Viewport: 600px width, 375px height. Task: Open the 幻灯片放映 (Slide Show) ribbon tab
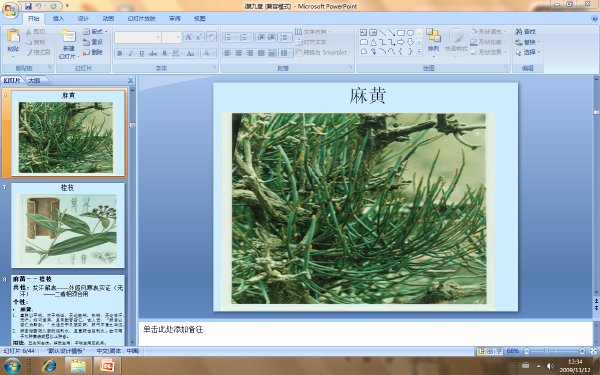[142, 18]
